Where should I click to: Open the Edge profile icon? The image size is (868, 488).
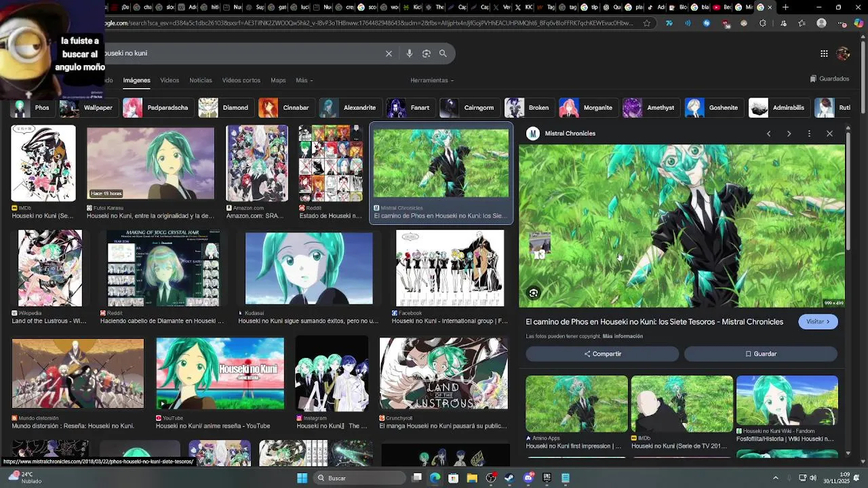click(x=821, y=23)
